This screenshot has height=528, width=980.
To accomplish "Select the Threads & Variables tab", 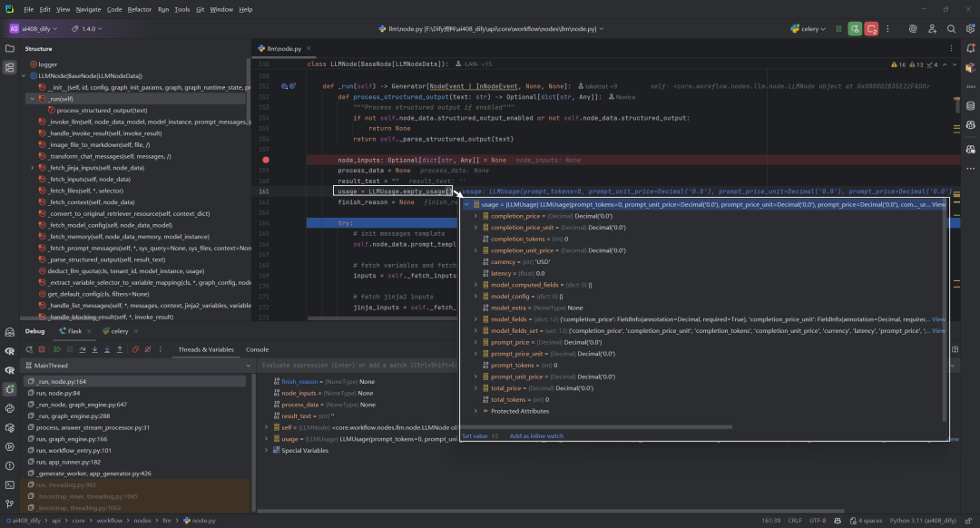I will pos(206,349).
